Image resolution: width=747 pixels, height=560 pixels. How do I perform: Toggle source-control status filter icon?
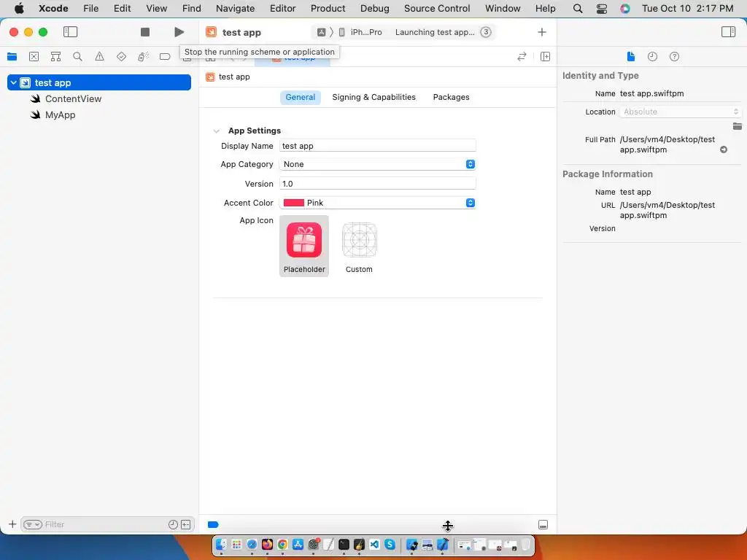[186, 524]
